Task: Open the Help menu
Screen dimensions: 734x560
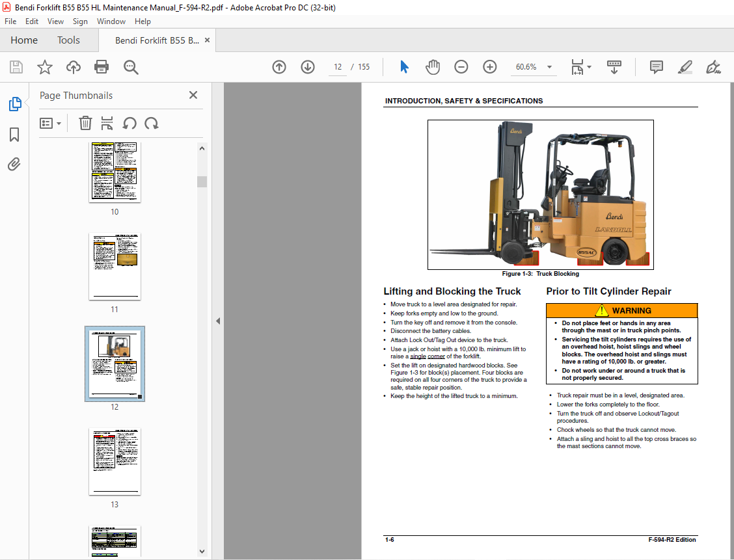Action: 143,21
